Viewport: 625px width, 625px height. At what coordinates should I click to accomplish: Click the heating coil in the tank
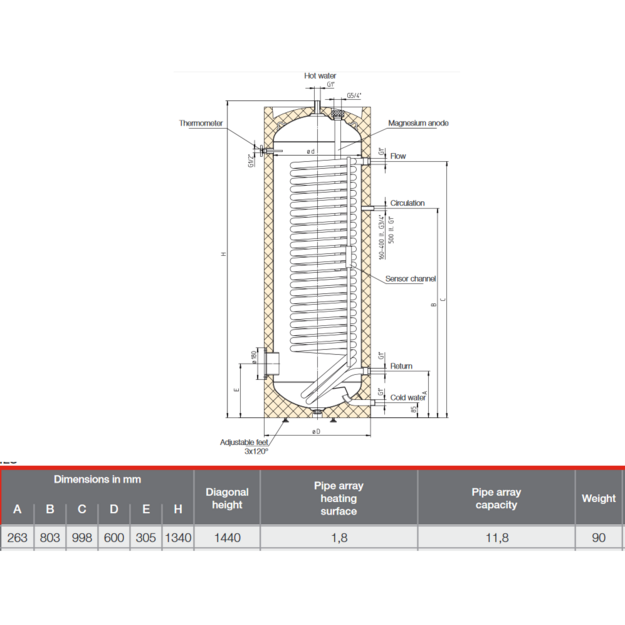(319, 255)
